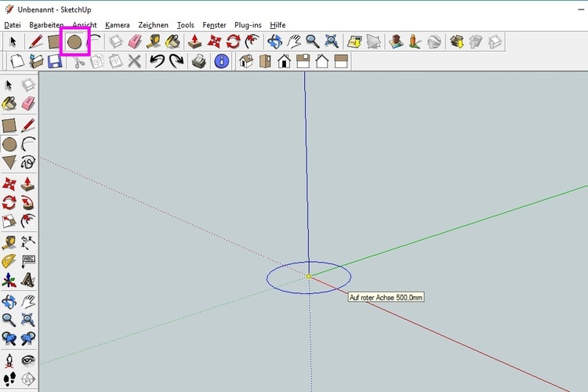The width and height of the screenshot is (588, 392).
Task: Open the Datei menu
Action: tap(13, 25)
